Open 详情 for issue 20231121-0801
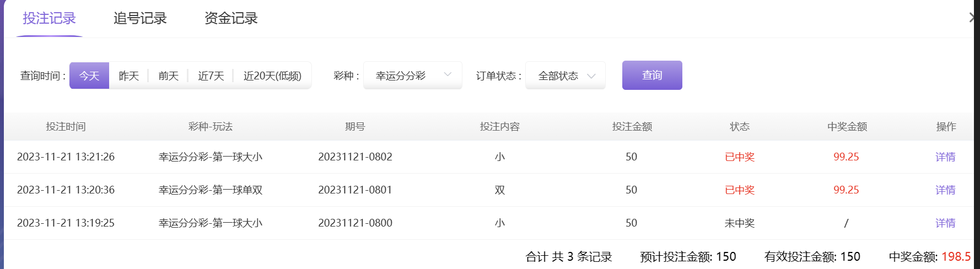Viewport: 980px width, 269px height. point(945,190)
